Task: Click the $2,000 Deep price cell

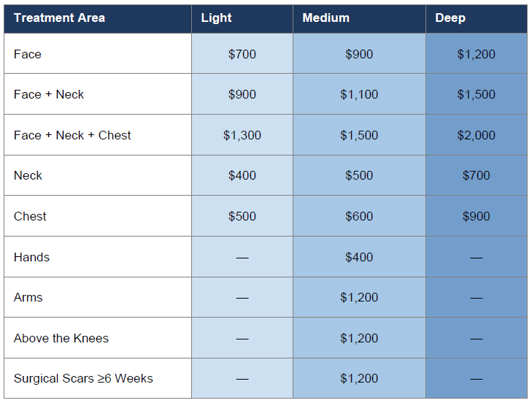Action: pos(476,135)
